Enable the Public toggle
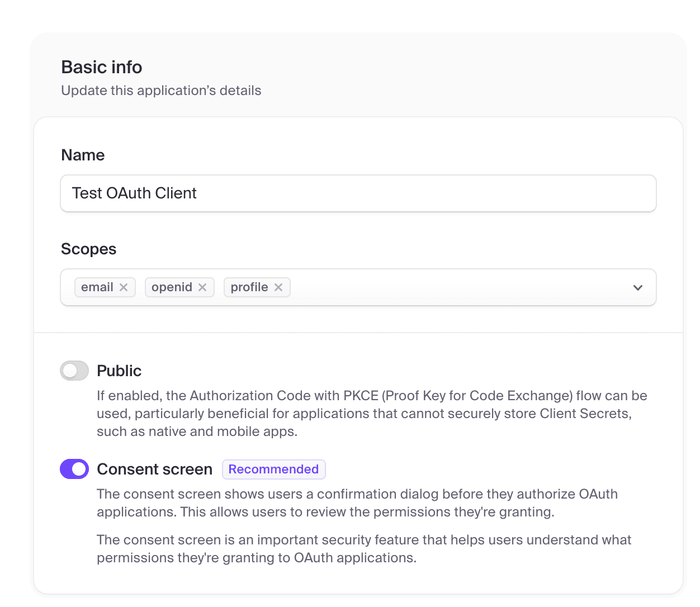The height and width of the screenshot is (607, 700). pyautogui.click(x=74, y=371)
